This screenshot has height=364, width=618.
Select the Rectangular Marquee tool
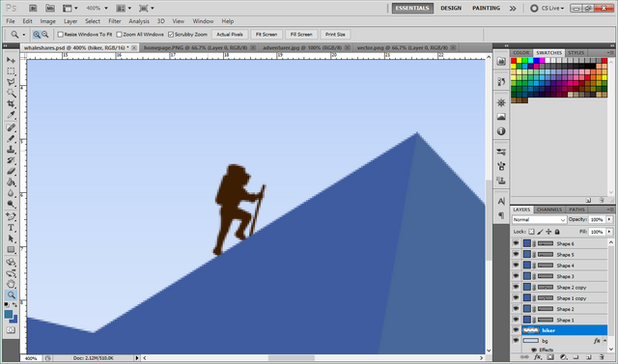coord(11,71)
